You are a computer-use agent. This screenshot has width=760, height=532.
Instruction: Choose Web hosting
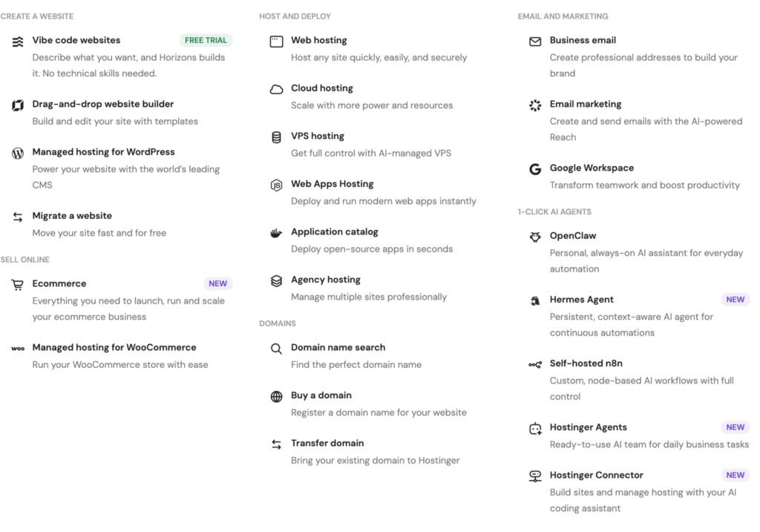[318, 40]
